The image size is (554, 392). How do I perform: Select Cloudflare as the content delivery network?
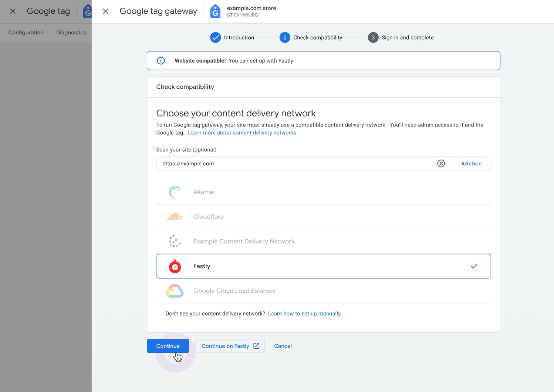pyautogui.click(x=324, y=216)
